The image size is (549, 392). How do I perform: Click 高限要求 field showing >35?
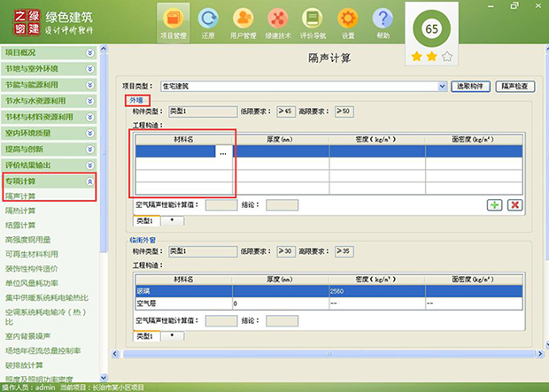point(344,251)
